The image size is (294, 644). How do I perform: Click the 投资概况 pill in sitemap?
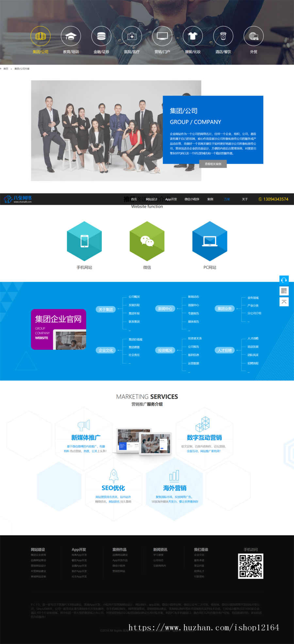[x=165, y=350]
